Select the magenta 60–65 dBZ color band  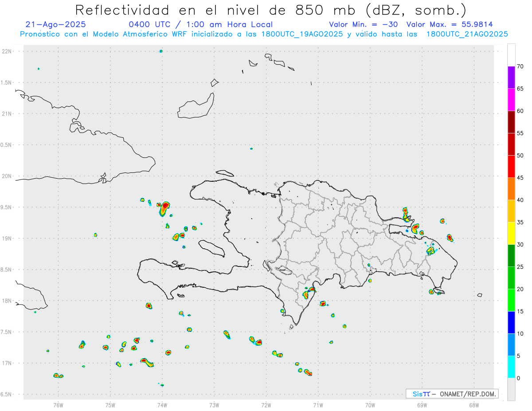511,100
